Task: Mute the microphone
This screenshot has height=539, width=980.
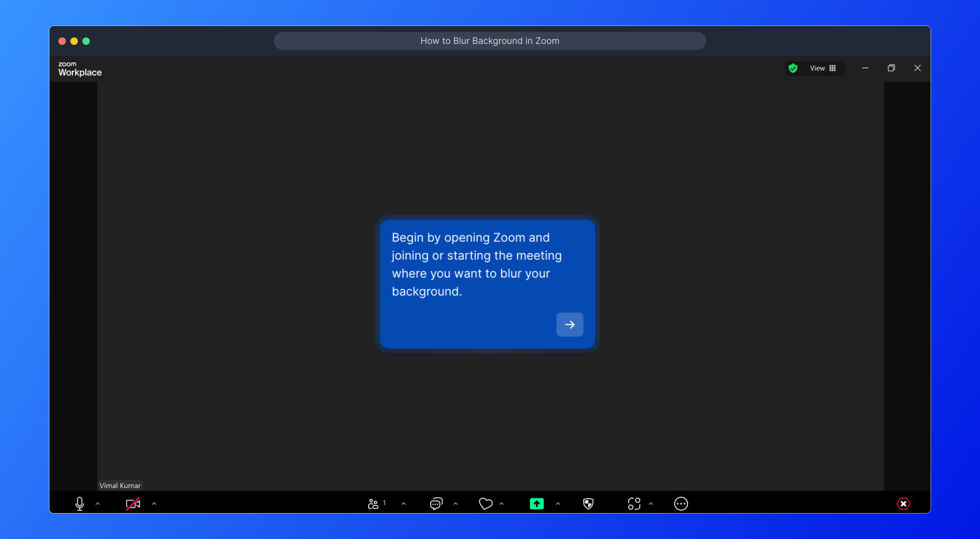Action: click(79, 504)
